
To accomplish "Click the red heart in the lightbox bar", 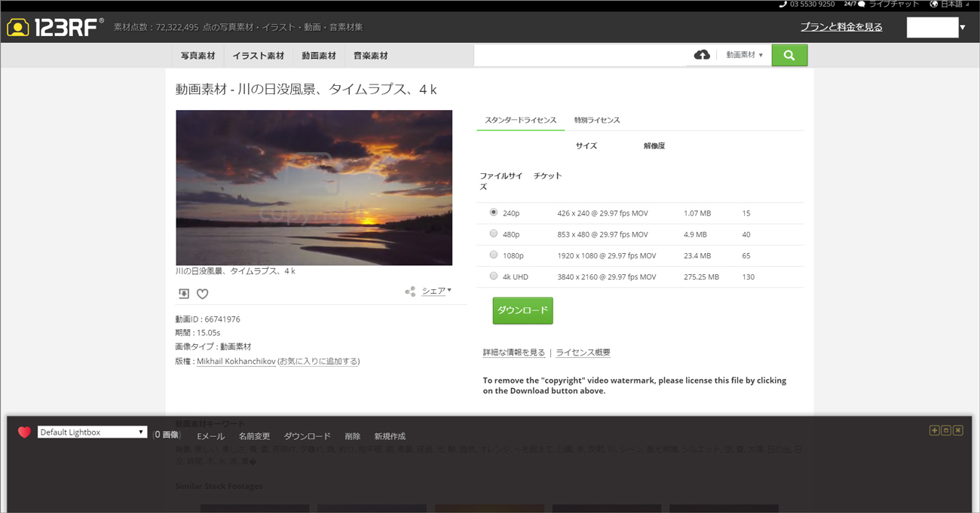I will (x=24, y=432).
